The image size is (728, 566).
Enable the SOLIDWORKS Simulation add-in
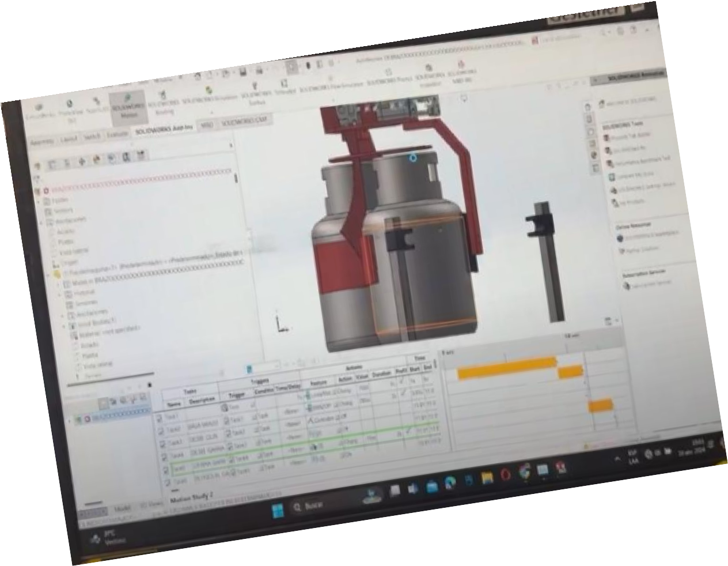(x=210, y=93)
